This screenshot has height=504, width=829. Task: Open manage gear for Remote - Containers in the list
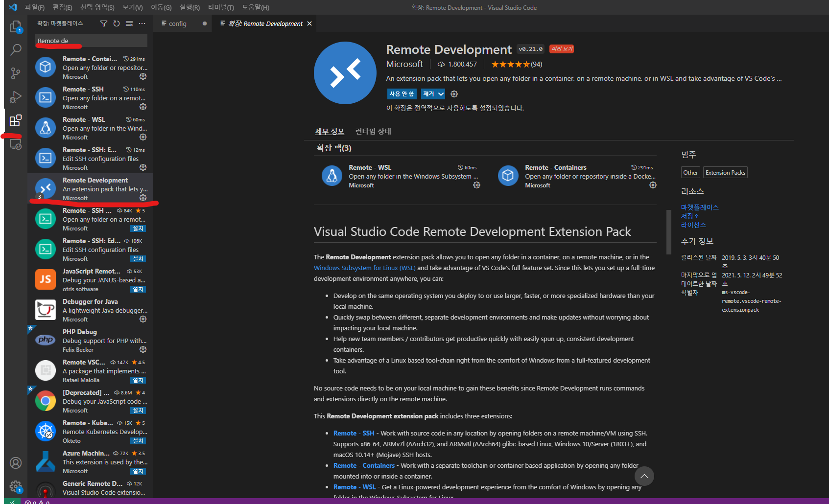click(143, 76)
